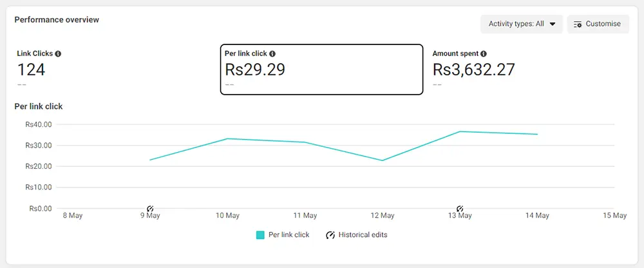This screenshot has height=268, width=644.
Task: Select the Amount spent metric card
Action: (529, 70)
